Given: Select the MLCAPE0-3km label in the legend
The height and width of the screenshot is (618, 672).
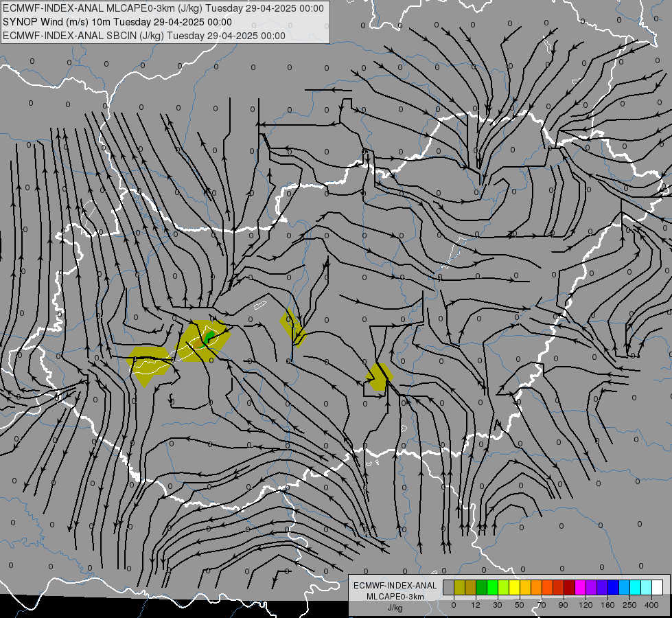Looking at the screenshot, I should coord(395,597).
